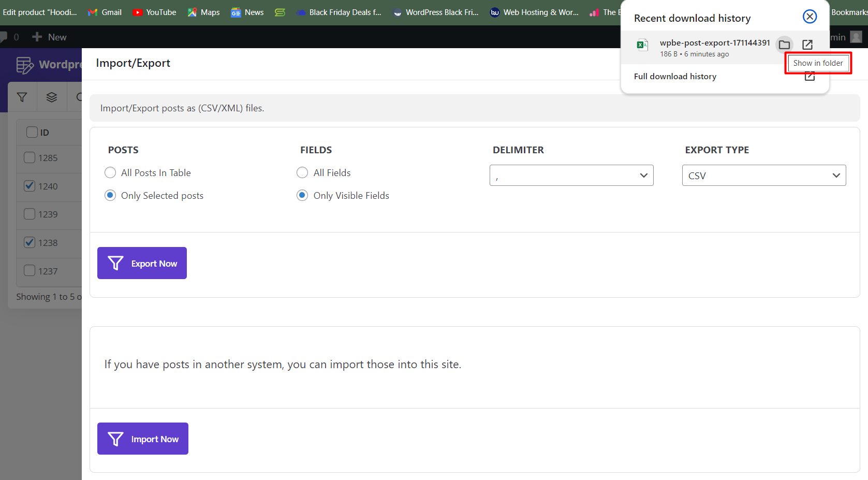
Task: Open the Export Type CSV dropdown
Action: click(x=763, y=176)
